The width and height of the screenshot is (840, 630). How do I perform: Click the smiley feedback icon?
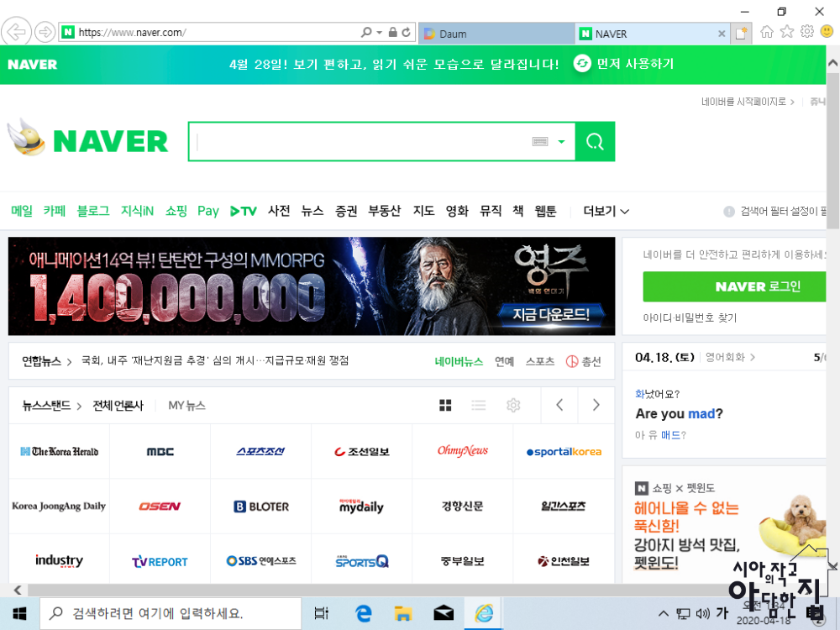[x=827, y=32]
